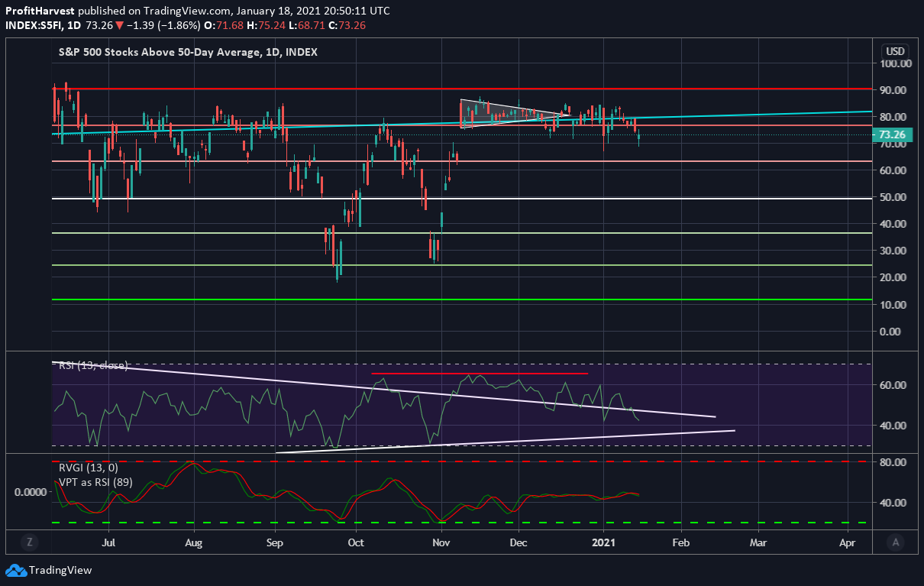
Task: Click the Feb date axis label
Action: (x=680, y=542)
